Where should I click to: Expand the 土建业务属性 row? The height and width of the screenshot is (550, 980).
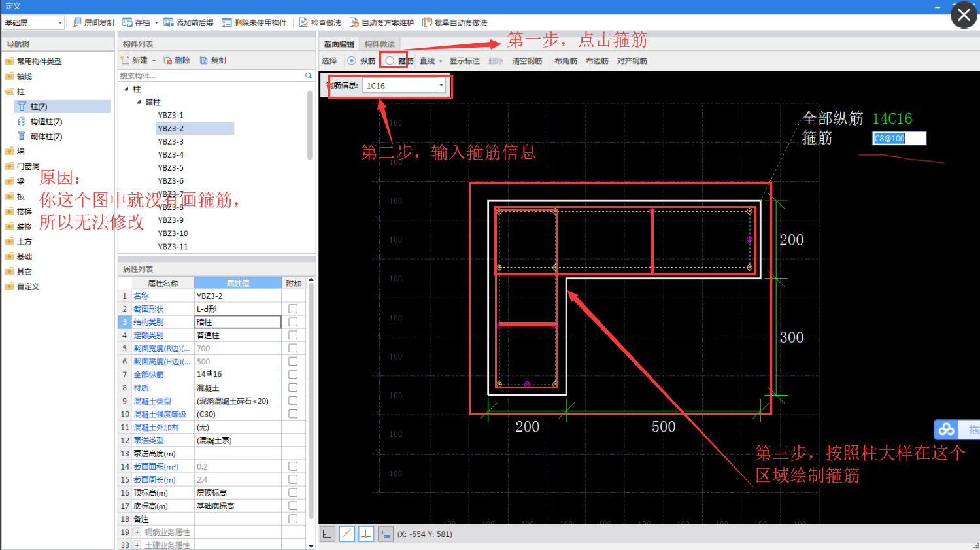click(x=137, y=545)
